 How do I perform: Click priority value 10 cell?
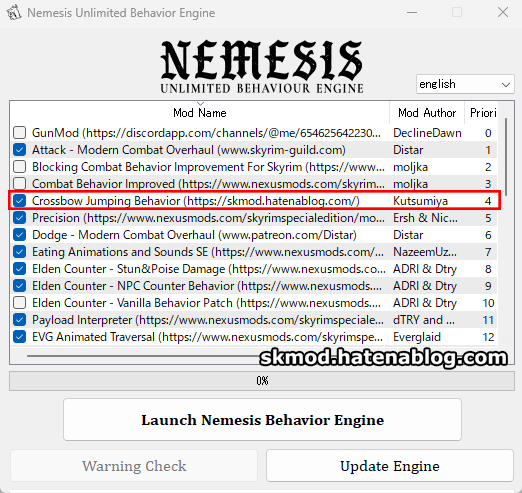[488, 303]
